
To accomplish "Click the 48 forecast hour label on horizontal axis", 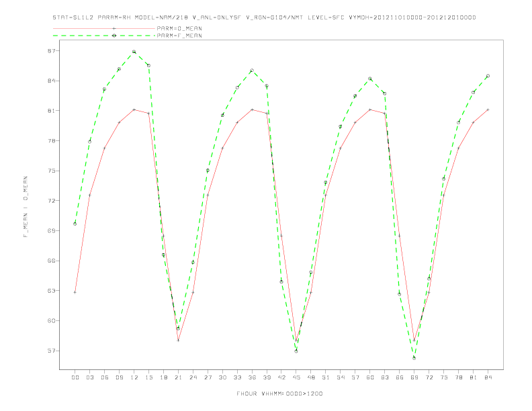I will pos(311,377).
